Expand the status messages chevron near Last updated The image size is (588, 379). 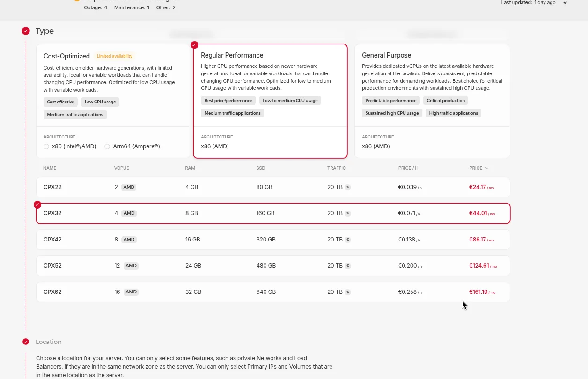pos(565,3)
